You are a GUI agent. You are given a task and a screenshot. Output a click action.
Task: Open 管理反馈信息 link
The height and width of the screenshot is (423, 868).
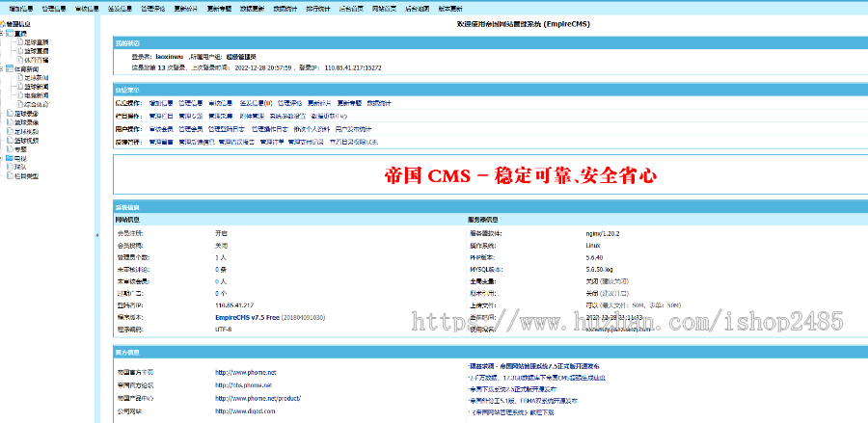(x=196, y=142)
